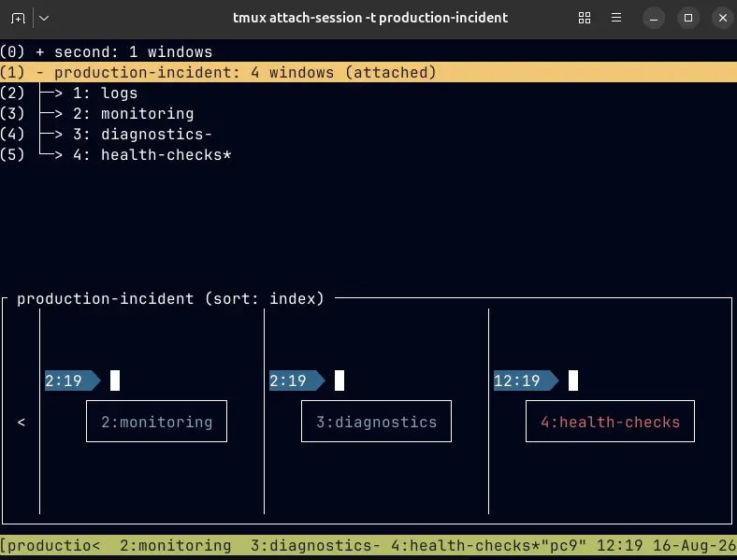Click the '2:19' prompt segment above the 3:diagnostics label
The height and width of the screenshot is (560, 737).
point(297,381)
